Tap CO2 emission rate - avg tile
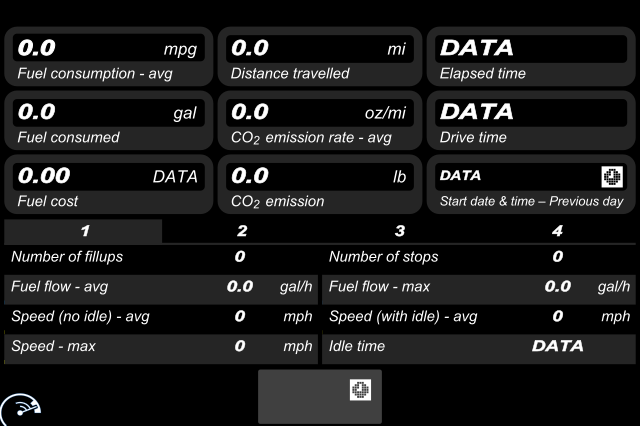This screenshot has height=426, width=640. [x=320, y=120]
